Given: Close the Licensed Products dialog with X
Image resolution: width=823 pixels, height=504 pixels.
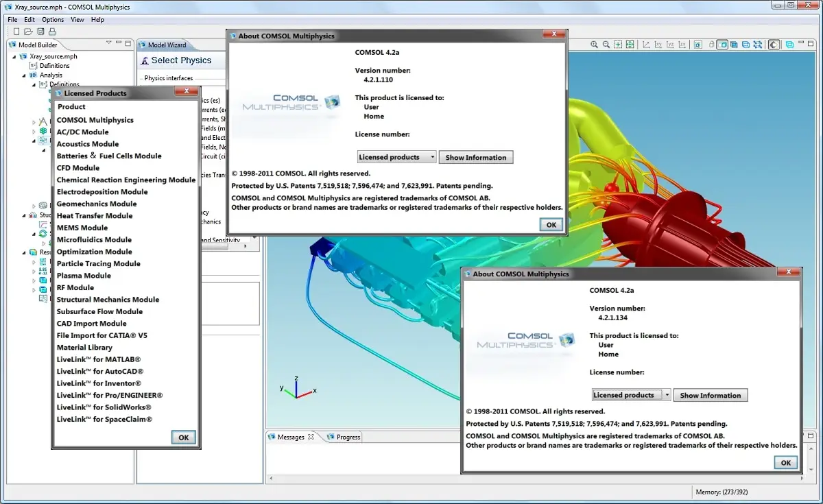Looking at the screenshot, I should pos(187,92).
